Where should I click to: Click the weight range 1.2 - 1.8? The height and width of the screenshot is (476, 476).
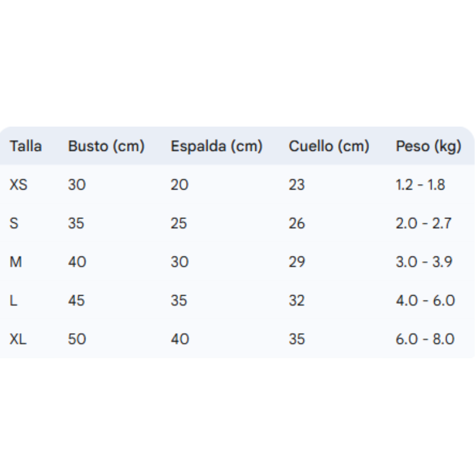[420, 185]
